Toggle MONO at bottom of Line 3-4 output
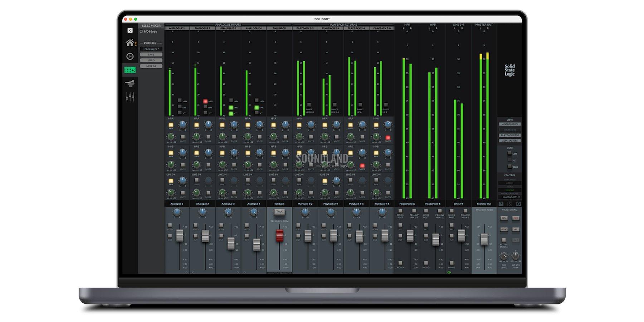The height and width of the screenshot is (322, 644). [452, 263]
